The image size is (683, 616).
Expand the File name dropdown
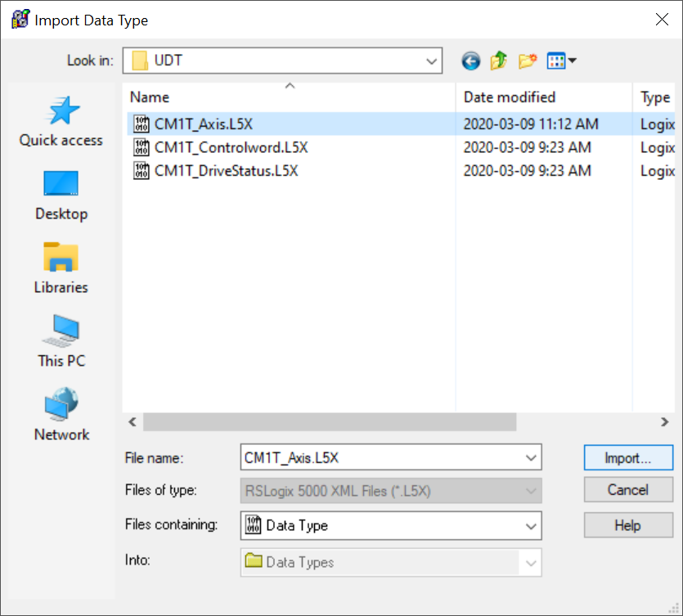[531, 458]
